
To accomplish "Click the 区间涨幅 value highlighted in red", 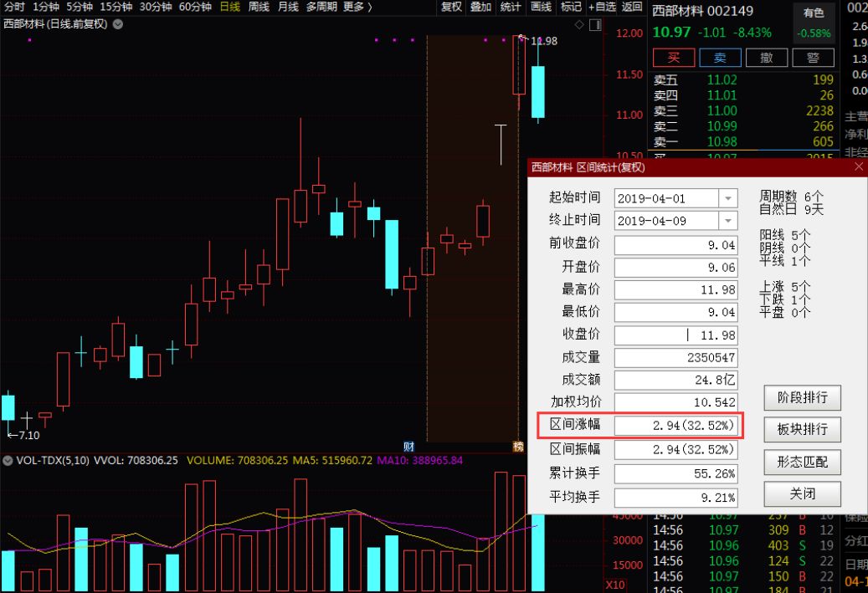I will point(675,426).
